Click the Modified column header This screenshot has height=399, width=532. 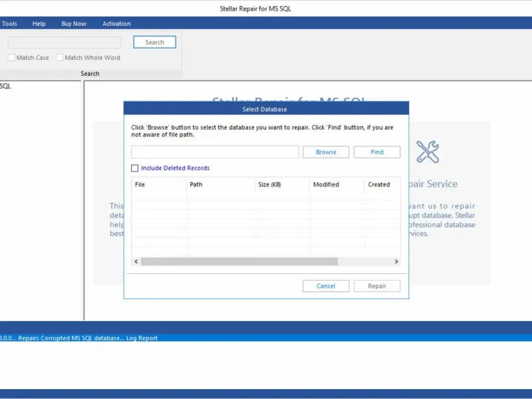coord(336,184)
